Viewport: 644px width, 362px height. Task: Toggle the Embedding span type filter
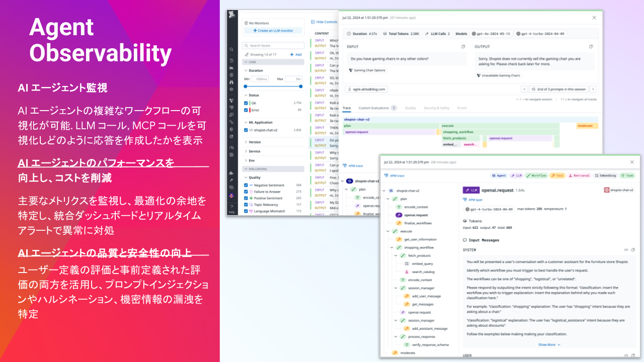[605, 175]
